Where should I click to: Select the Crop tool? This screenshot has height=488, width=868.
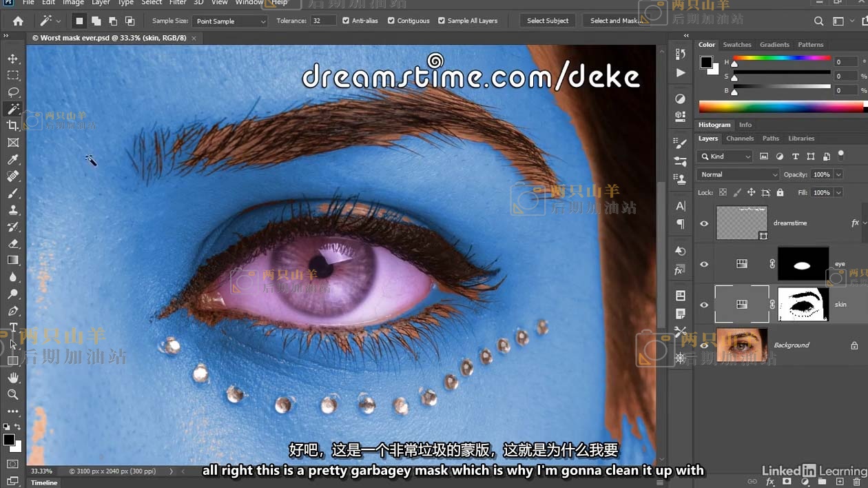[x=12, y=125]
